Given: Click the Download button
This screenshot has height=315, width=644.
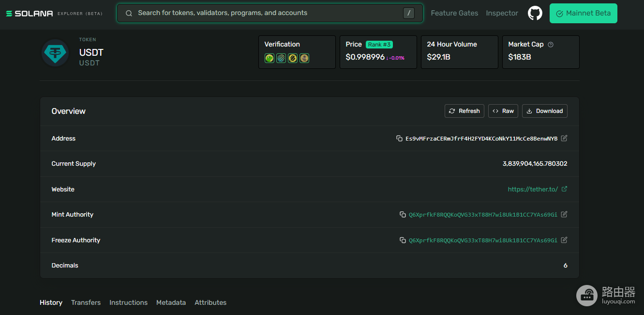Looking at the screenshot, I should pos(545,111).
